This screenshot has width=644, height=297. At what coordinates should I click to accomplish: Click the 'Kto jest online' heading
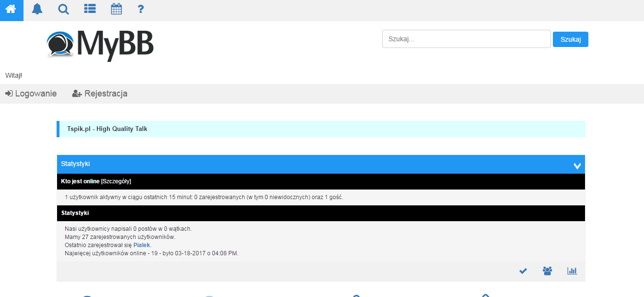pyautogui.click(x=80, y=181)
